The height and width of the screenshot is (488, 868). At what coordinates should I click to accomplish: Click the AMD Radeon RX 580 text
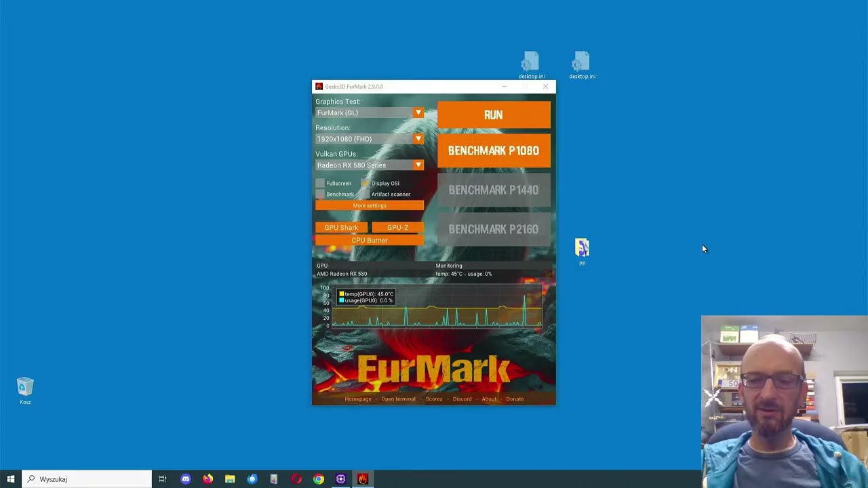[x=342, y=274]
